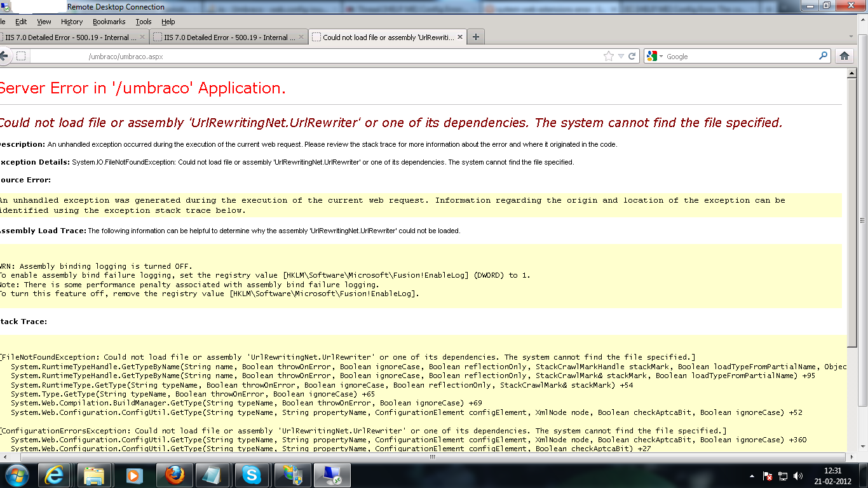Viewport: 868px width, 488px height.
Task: Close the second IIS 7.0 Detailed Error tab
Action: (x=301, y=37)
